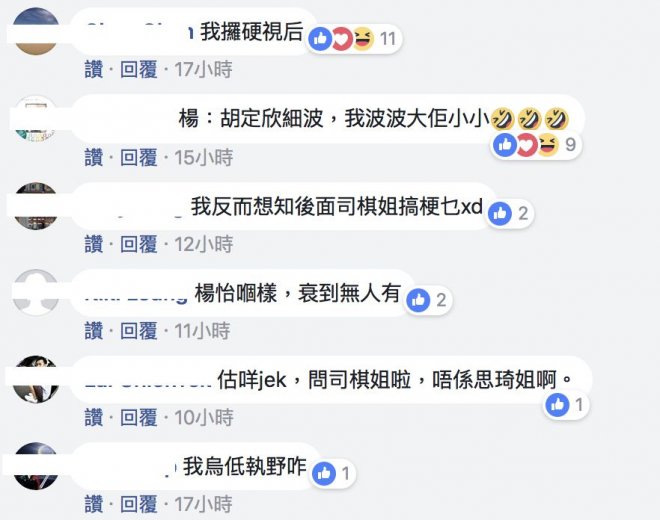
Task: Open profile picture of first commenter
Action: click(x=36, y=31)
